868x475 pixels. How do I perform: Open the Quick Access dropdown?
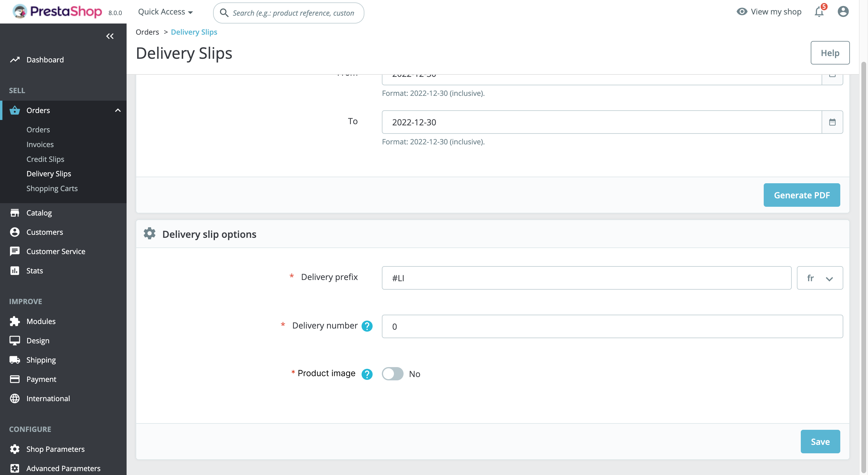[165, 11]
